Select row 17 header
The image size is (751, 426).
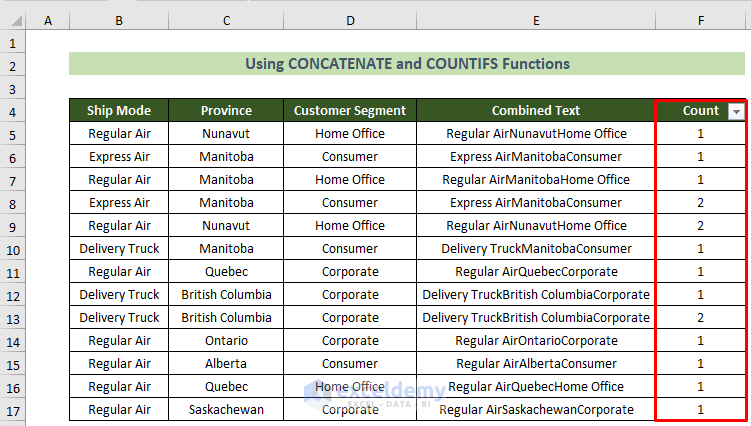[x=12, y=412]
